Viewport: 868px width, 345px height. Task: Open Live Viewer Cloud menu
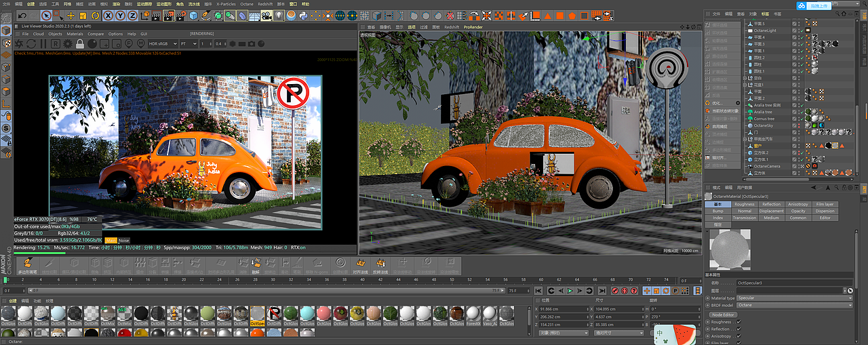click(x=38, y=34)
